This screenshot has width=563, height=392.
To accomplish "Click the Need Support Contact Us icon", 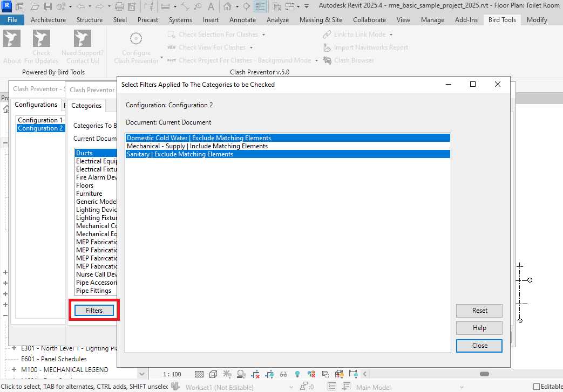I will click(83, 39).
